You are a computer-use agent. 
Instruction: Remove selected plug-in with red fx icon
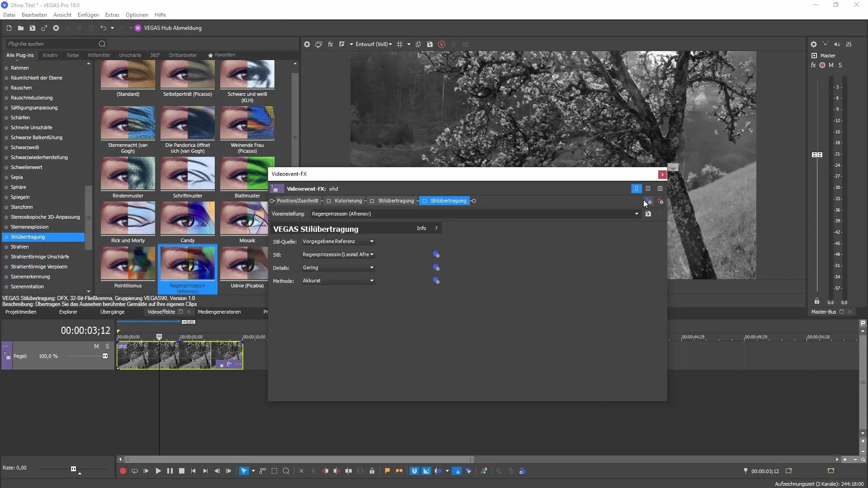660,201
